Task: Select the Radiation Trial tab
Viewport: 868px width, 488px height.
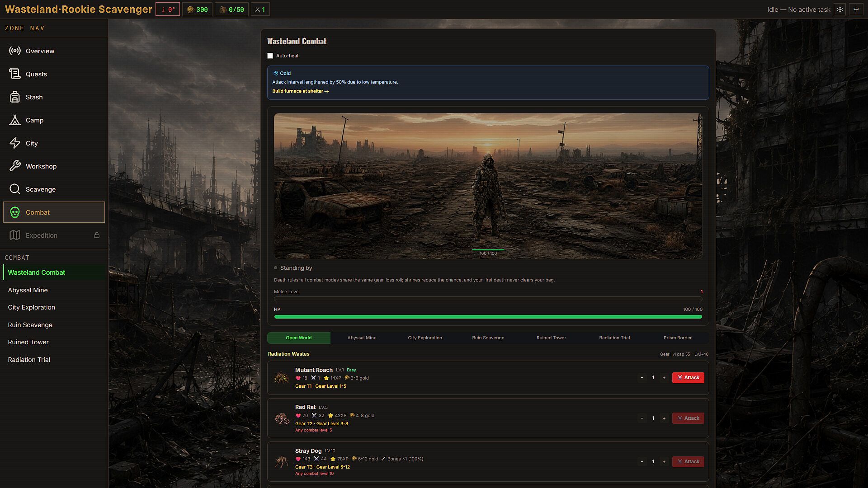Action: coord(614,338)
